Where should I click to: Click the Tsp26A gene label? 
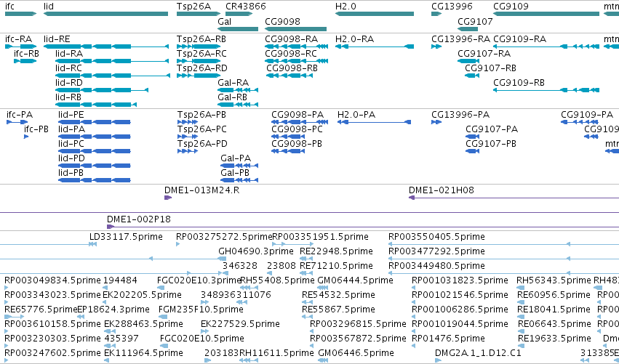pos(193,7)
